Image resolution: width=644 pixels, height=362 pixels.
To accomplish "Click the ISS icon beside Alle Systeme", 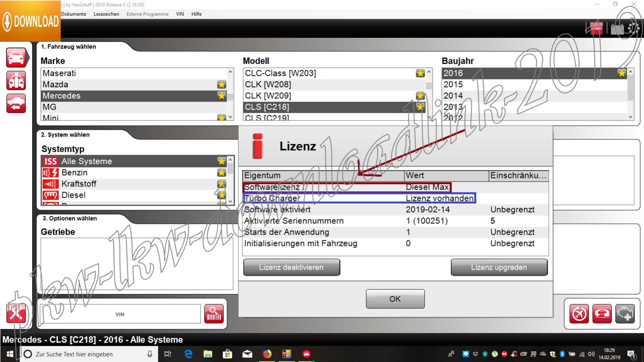I will pyautogui.click(x=51, y=161).
